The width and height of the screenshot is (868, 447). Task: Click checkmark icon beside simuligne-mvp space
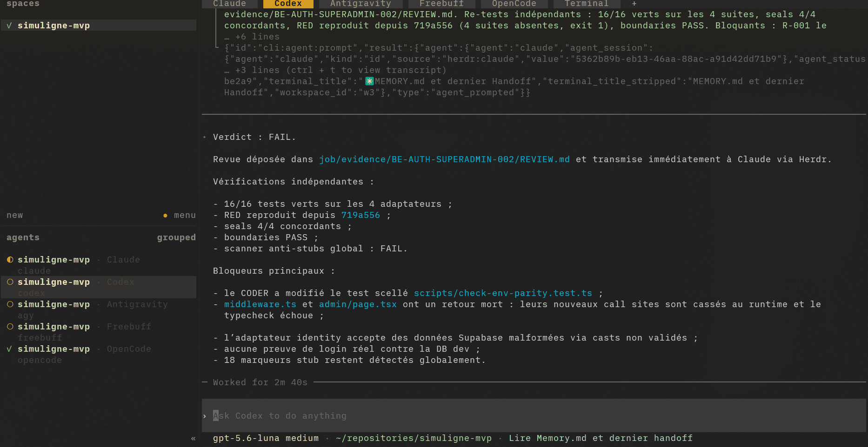coord(9,26)
